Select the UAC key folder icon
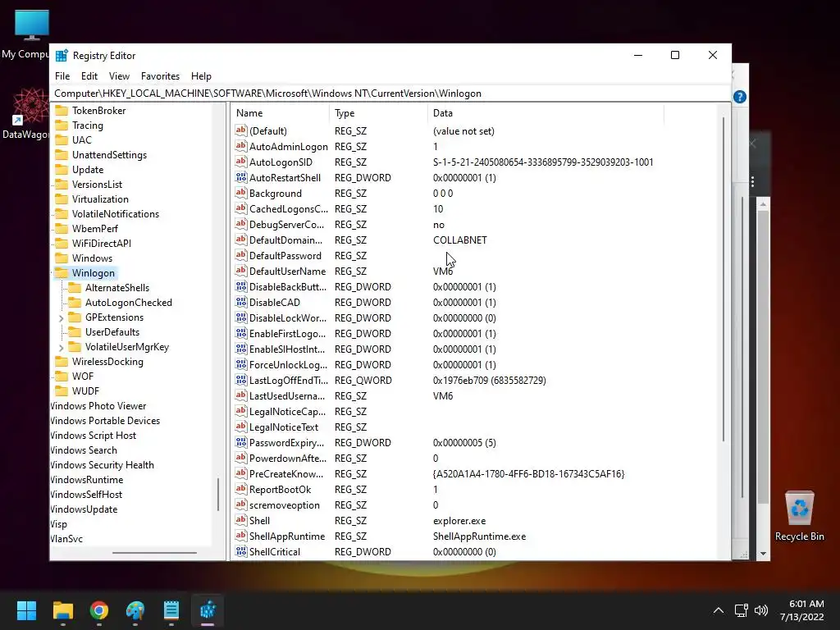 (x=62, y=139)
